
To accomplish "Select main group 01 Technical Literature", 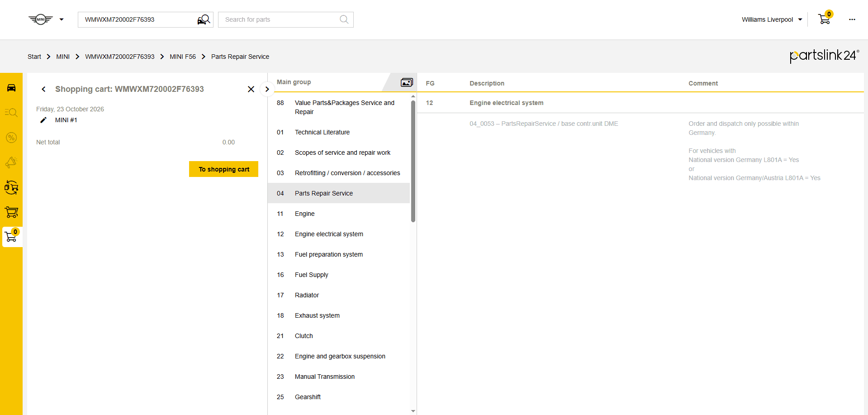I will pos(339,132).
